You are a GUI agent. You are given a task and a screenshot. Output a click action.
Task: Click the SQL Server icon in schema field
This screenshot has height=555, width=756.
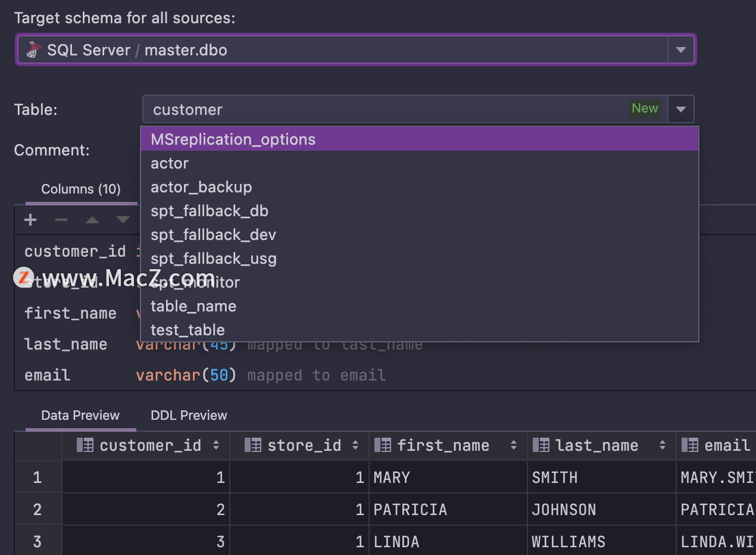(34, 50)
